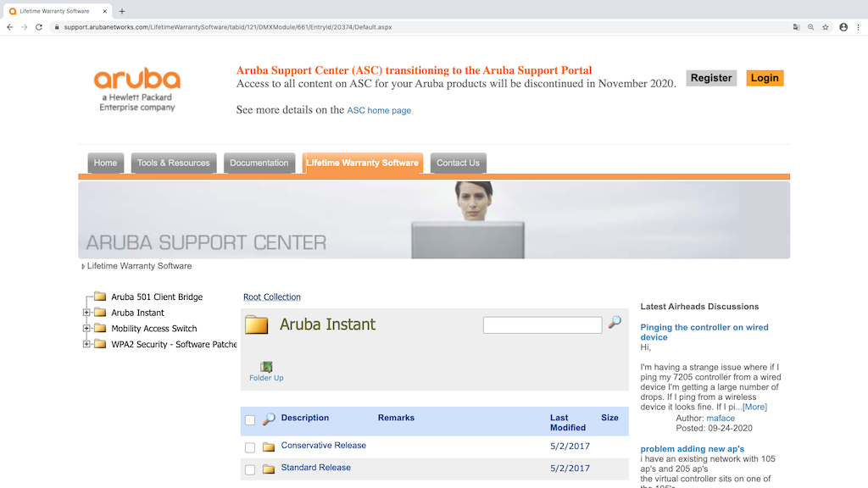Expand the Mobility Access Switch tree node
This screenshot has height=488, width=868.
[86, 329]
